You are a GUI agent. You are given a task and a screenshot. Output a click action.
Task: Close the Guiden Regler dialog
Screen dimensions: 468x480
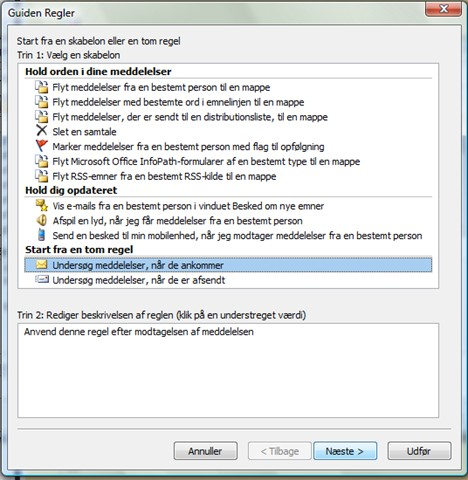click(443, 9)
